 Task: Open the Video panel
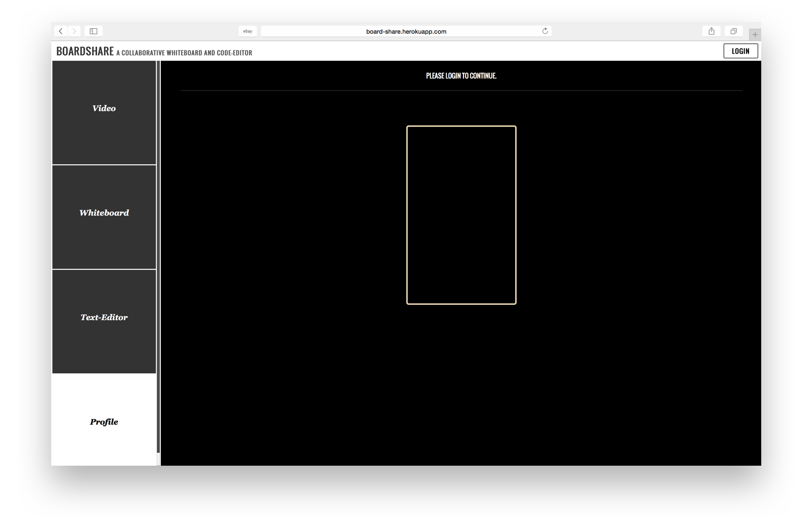coord(104,112)
